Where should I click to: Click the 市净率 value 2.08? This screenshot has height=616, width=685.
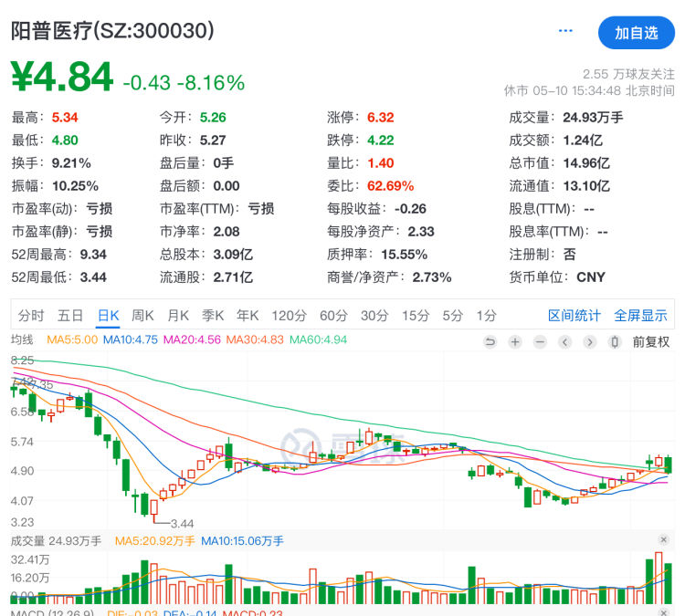[x=227, y=232]
